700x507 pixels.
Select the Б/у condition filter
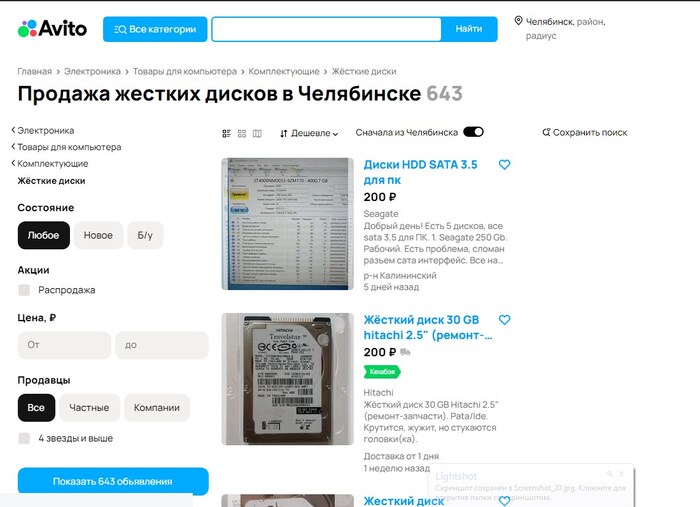[x=145, y=236]
